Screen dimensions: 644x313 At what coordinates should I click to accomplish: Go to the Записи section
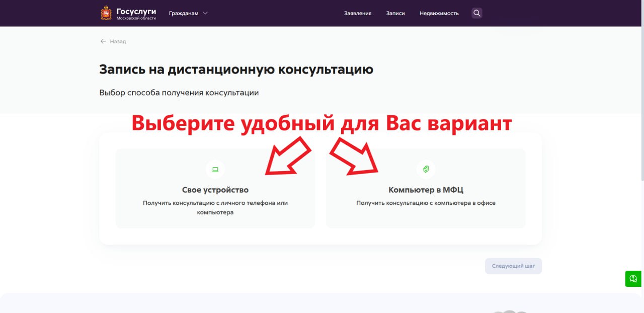[395, 14]
